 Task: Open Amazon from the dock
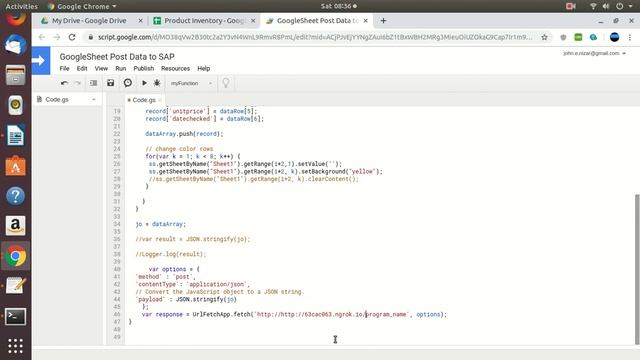16,226
